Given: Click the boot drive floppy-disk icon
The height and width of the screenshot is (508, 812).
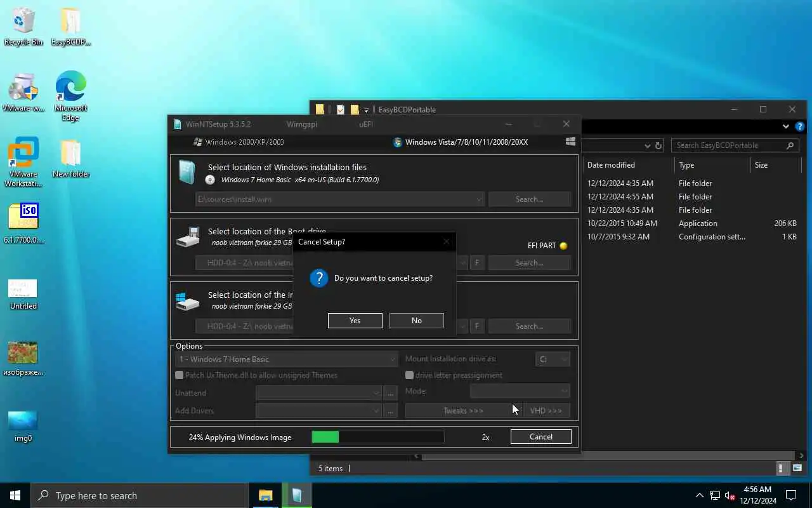Looking at the screenshot, I should 188,237.
